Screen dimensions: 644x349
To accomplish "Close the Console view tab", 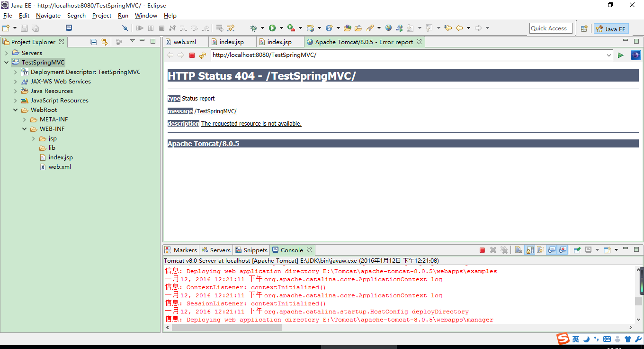I will 309,250.
